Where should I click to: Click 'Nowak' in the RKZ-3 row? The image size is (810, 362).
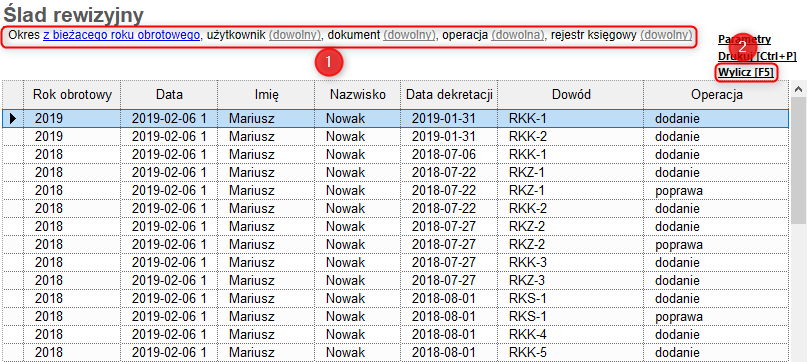[x=357, y=280]
